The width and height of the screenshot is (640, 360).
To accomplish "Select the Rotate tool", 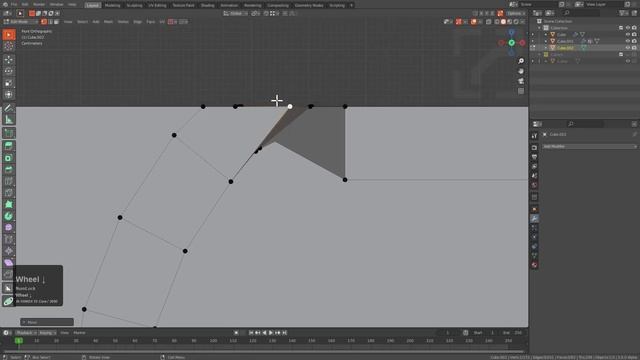I will 9,71.
